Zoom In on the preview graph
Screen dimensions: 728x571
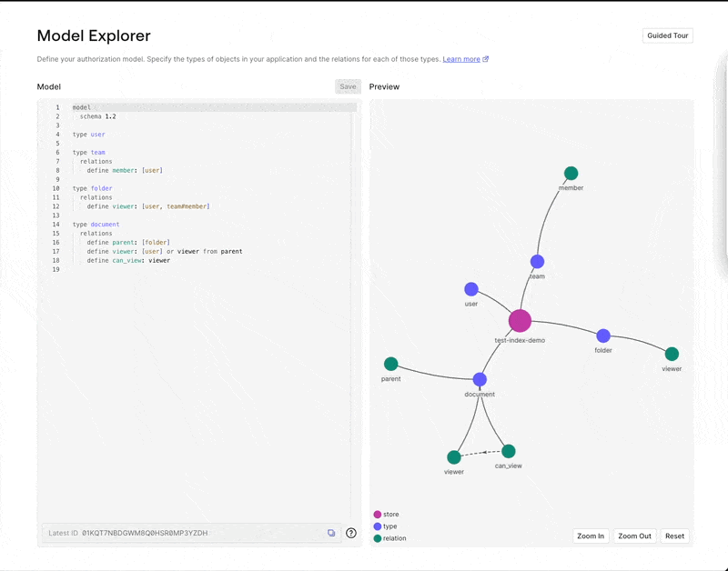(591, 536)
